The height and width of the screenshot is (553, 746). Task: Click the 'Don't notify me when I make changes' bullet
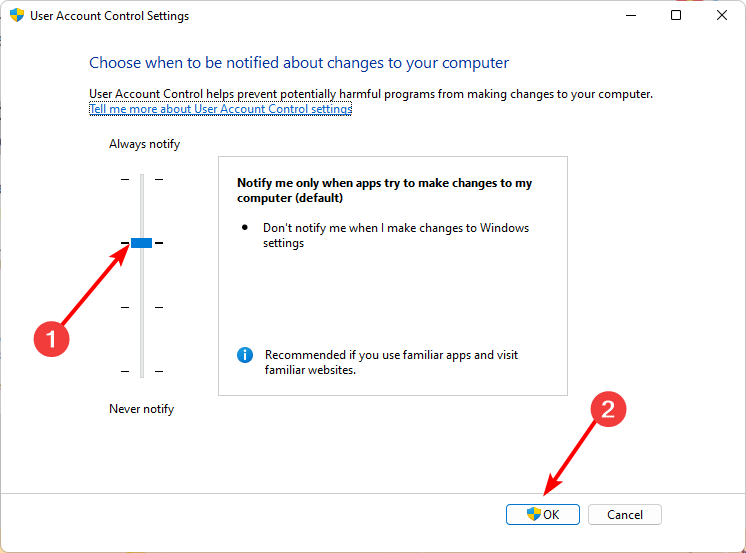396,235
